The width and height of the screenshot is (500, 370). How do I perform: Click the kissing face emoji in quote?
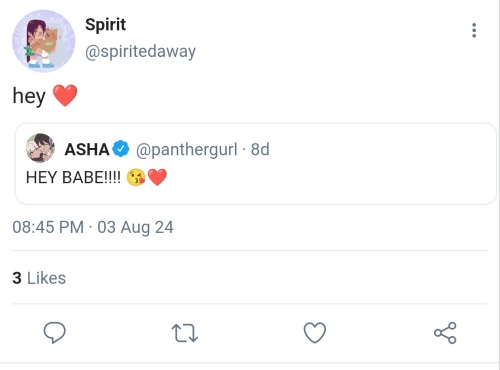(136, 177)
